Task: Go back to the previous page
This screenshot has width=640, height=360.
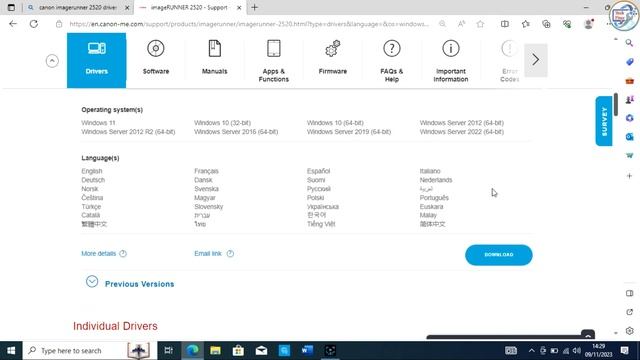Action: pyautogui.click(x=13, y=24)
